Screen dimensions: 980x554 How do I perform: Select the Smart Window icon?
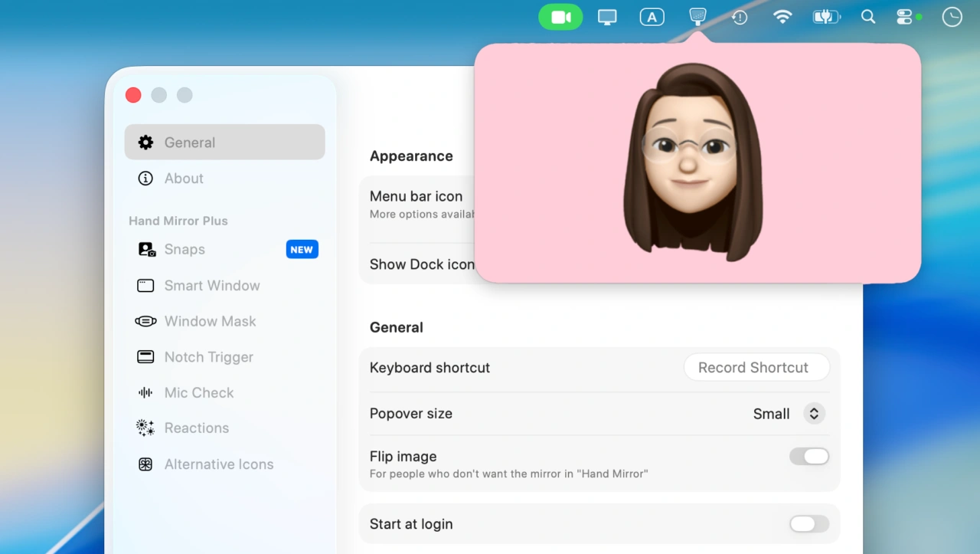click(x=145, y=286)
